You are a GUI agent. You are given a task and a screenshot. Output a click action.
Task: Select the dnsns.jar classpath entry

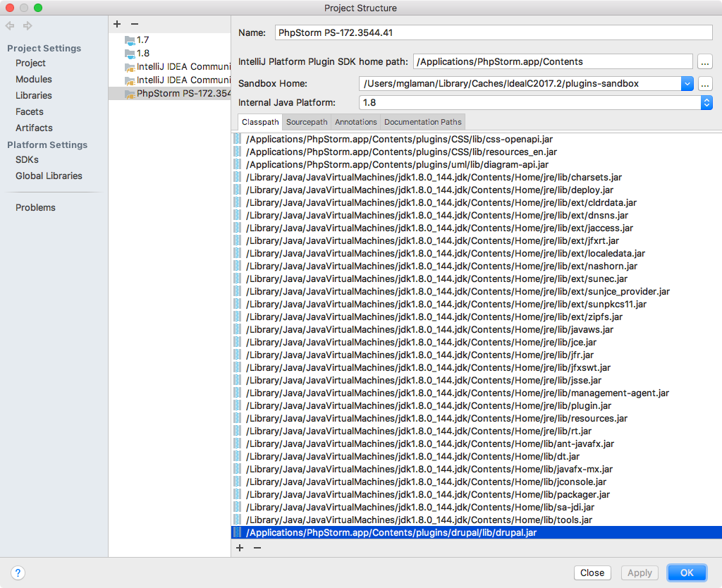tap(477, 216)
